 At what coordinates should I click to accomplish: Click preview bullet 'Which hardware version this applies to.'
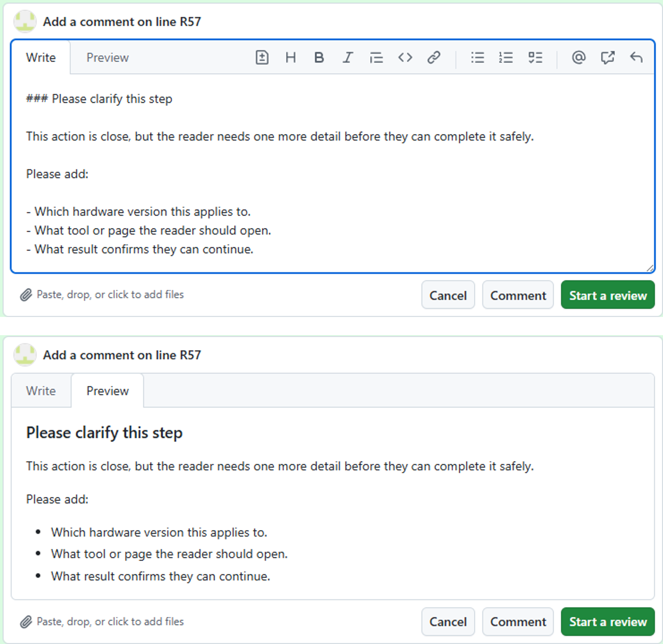159,533
